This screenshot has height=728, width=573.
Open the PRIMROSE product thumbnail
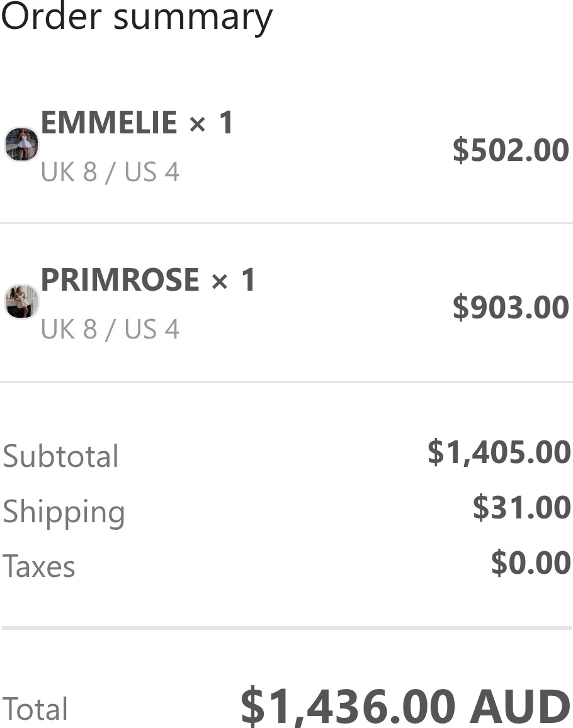pos(21,302)
